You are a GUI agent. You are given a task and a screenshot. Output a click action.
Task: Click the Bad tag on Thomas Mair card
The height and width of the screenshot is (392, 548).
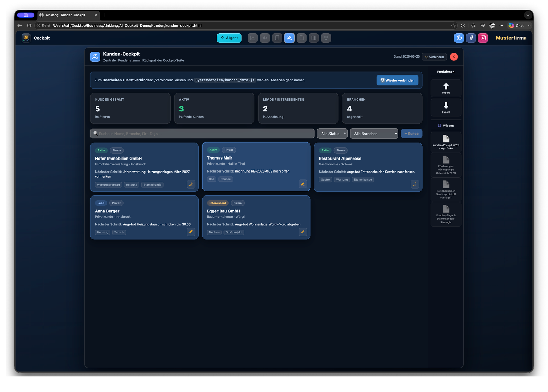(211, 179)
